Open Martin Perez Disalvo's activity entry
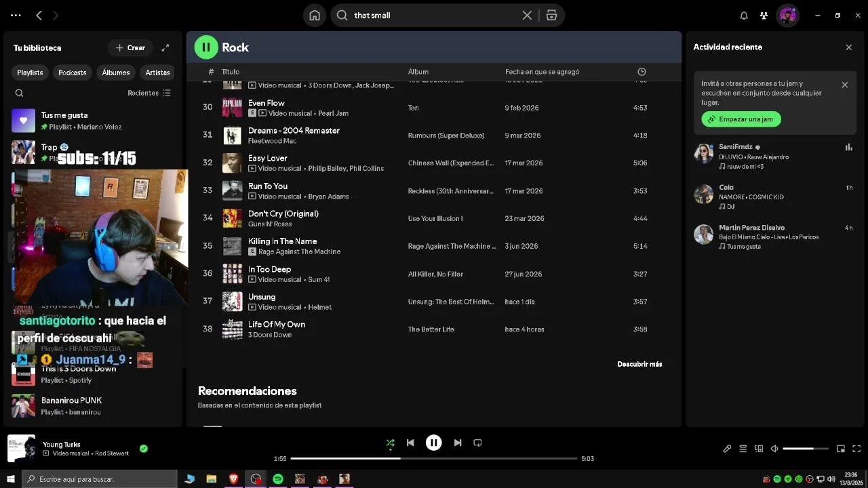Viewport: 868px width, 488px height. [774, 237]
